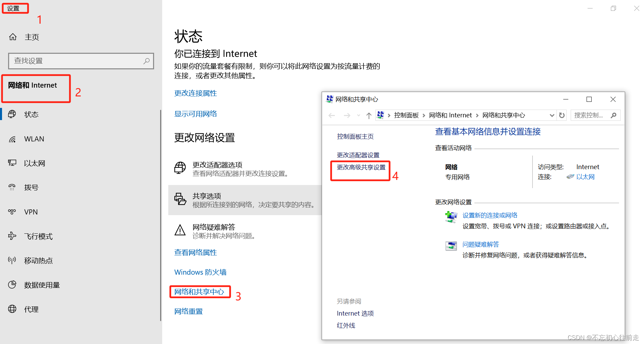Select the 状态 globe icon in sidebar
644x344 pixels.
12,114
